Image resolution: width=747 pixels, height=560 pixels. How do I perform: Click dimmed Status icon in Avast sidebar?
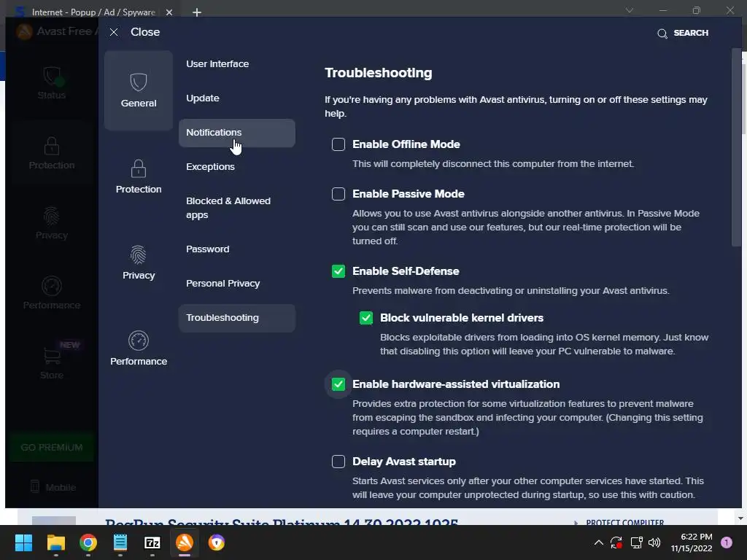pos(52,76)
